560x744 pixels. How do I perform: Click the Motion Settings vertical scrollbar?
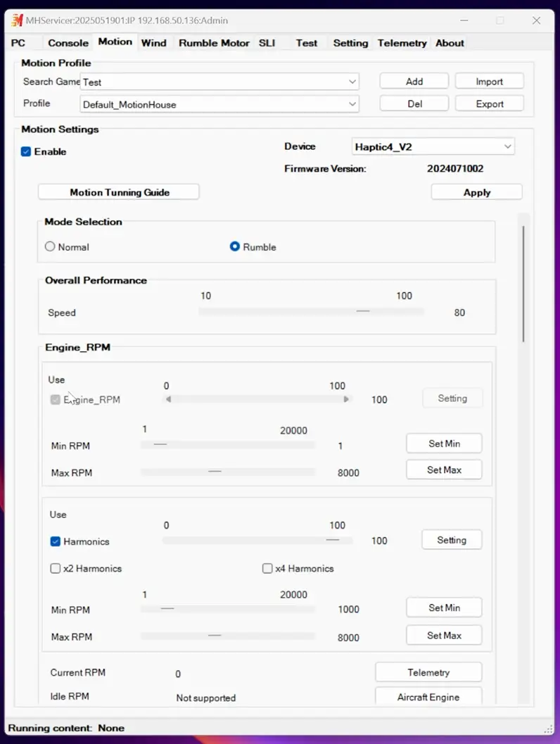coord(523,284)
